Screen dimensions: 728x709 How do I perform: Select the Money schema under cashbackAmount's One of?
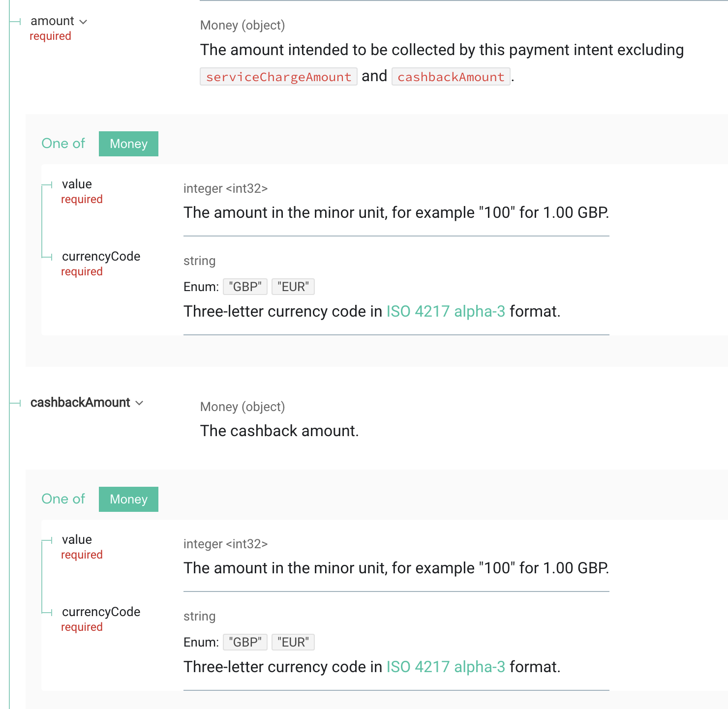point(128,499)
